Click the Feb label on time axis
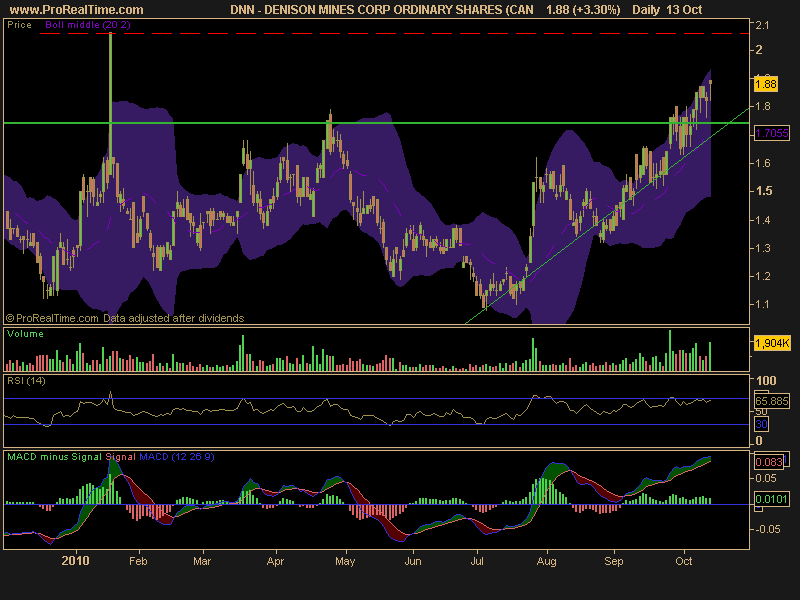The height and width of the screenshot is (600, 800). point(138,561)
